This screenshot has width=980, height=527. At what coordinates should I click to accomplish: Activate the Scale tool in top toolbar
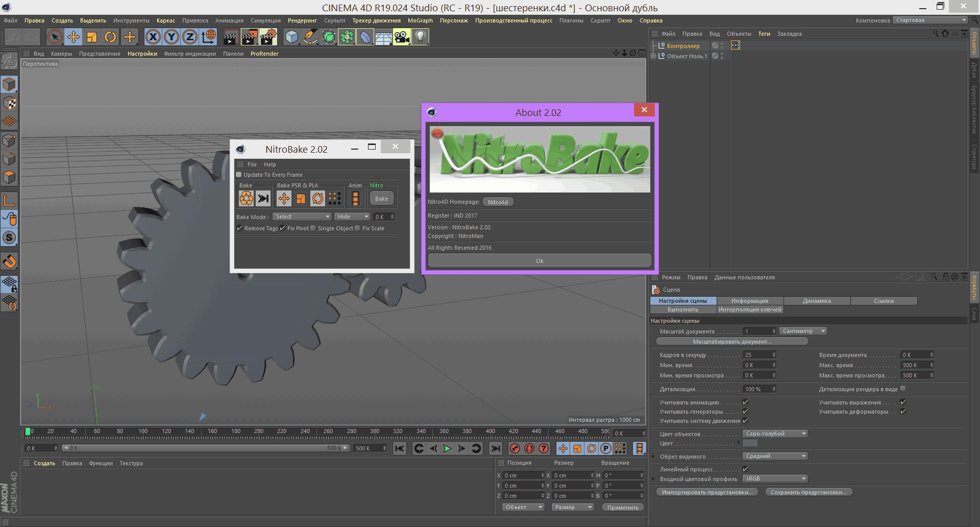tap(92, 37)
